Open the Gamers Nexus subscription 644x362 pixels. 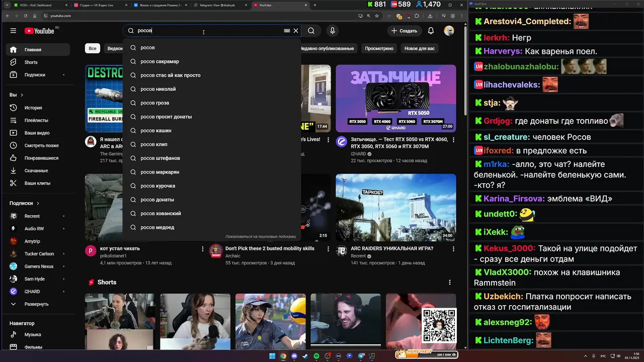pos(38,266)
